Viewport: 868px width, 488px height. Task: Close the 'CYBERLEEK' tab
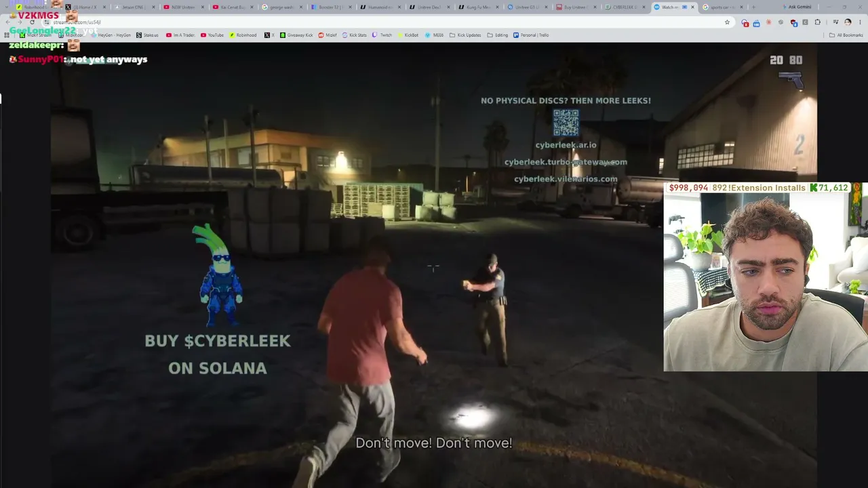(644, 7)
